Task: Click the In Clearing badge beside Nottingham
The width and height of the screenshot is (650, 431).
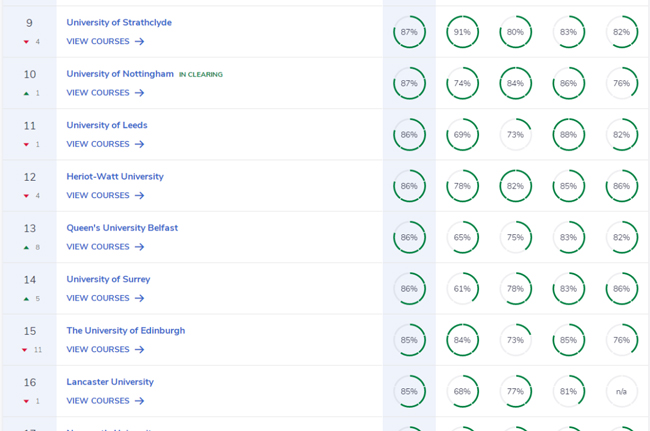Action: pos(201,75)
